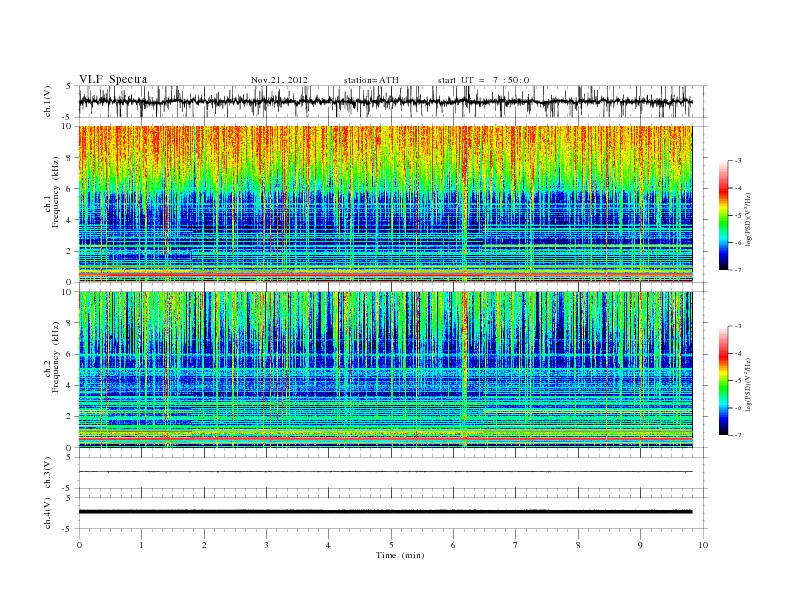The image size is (792, 612).
Task: Select the "ch.4(V)" waveform axis label
Action: (48, 513)
